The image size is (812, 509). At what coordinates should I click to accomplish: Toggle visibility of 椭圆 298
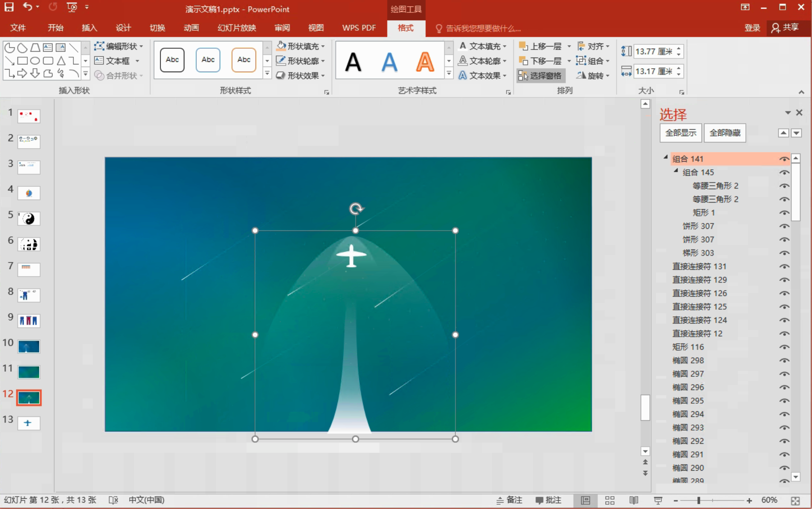784,360
